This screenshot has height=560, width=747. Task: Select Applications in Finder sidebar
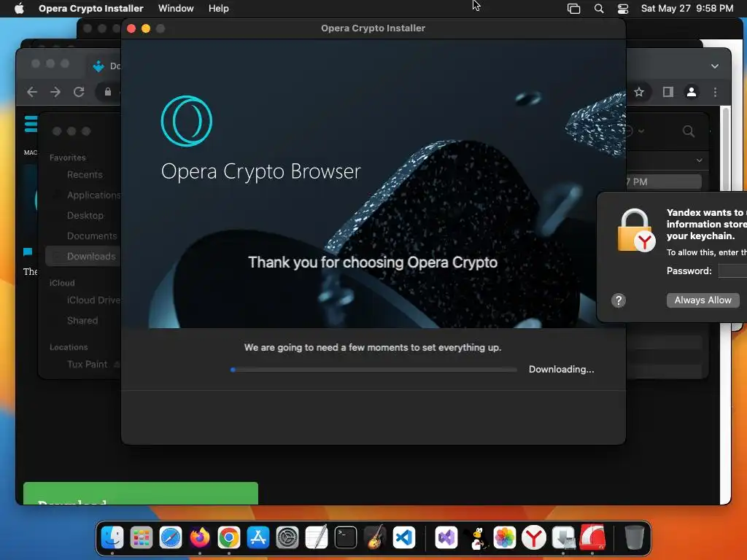(x=94, y=195)
